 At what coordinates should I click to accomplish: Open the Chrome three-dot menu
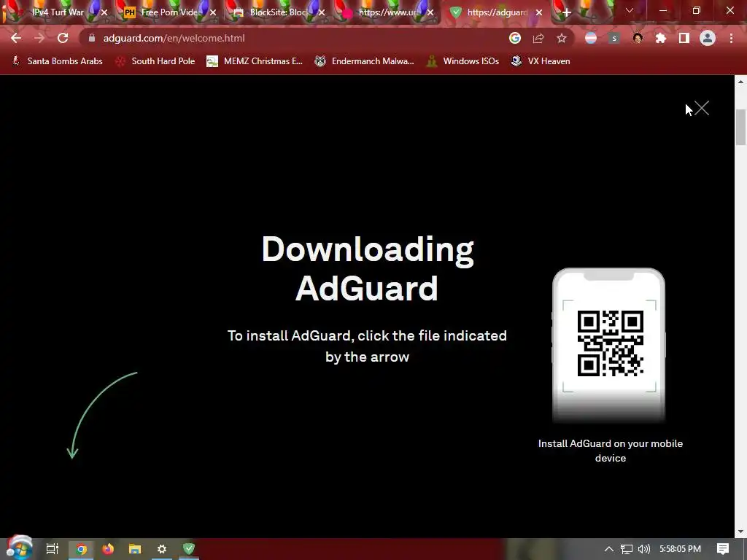[731, 38]
